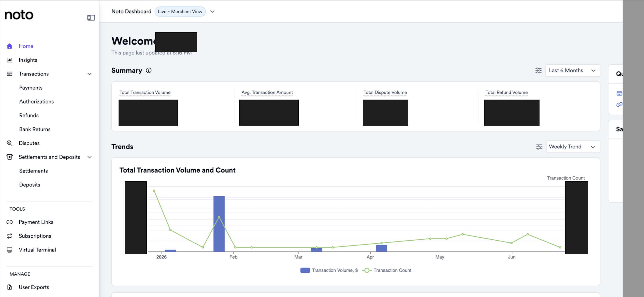Click Avg. Transaction Amount label
Screen dimensions: 644x297
tap(267, 92)
